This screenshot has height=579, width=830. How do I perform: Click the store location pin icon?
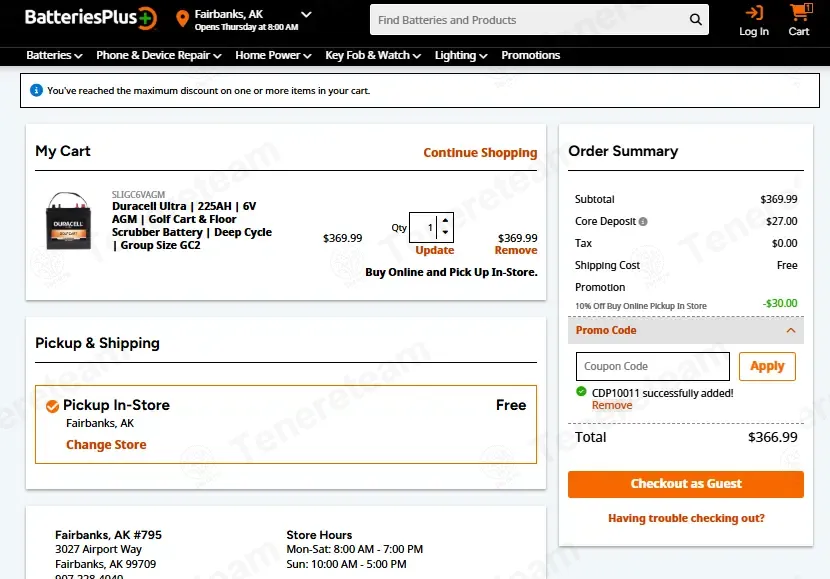pos(182,19)
